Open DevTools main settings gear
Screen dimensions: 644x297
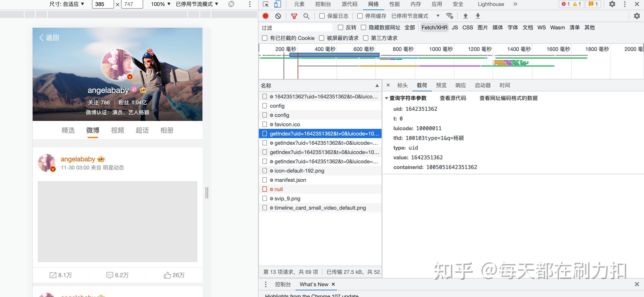coord(612,4)
